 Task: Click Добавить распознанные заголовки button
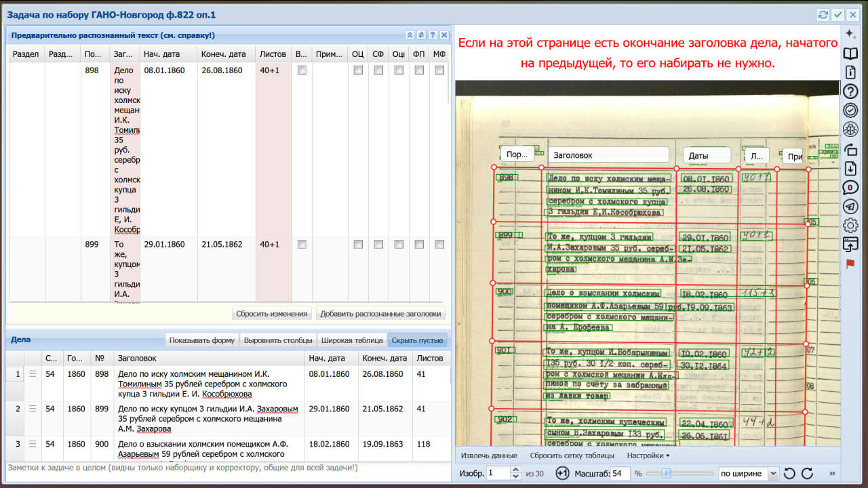[x=380, y=313]
